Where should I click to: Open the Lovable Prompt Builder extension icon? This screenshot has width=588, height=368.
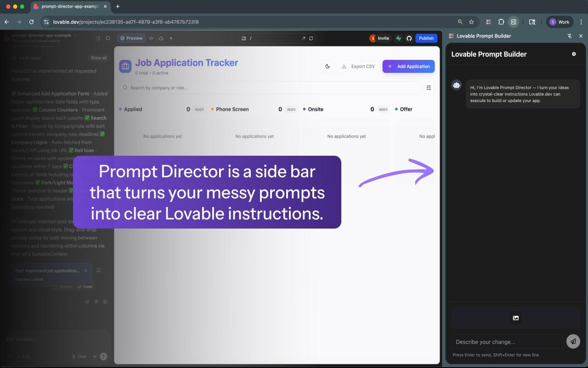(x=488, y=22)
